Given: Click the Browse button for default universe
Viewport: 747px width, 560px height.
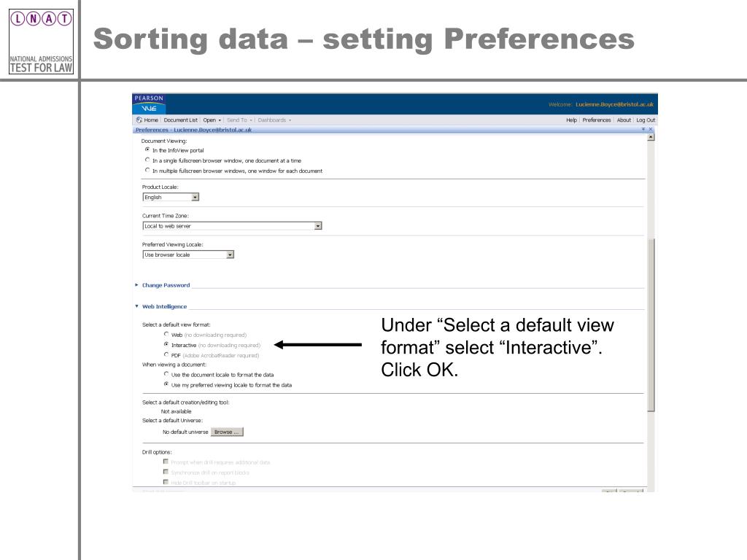Looking at the screenshot, I should pos(227,432).
